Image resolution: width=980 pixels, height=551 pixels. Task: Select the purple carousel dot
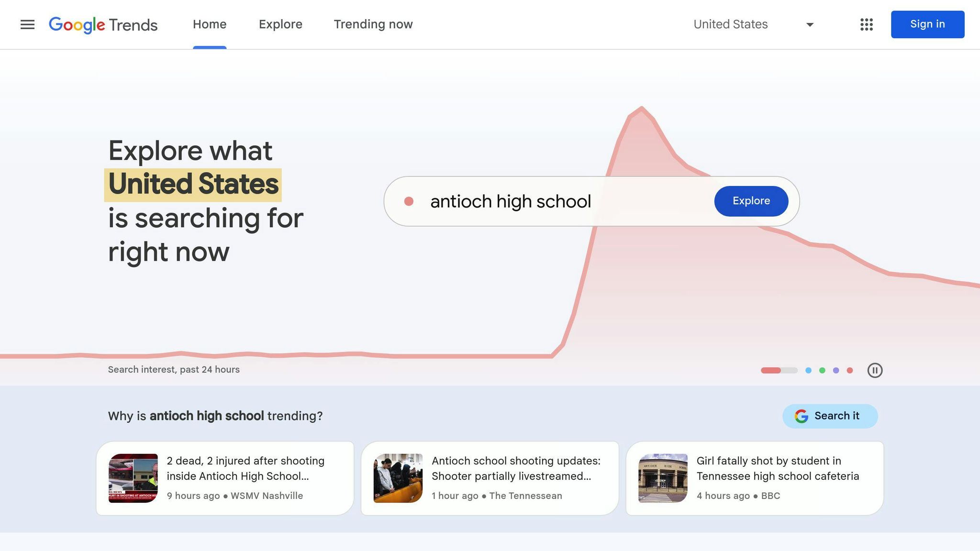click(836, 370)
